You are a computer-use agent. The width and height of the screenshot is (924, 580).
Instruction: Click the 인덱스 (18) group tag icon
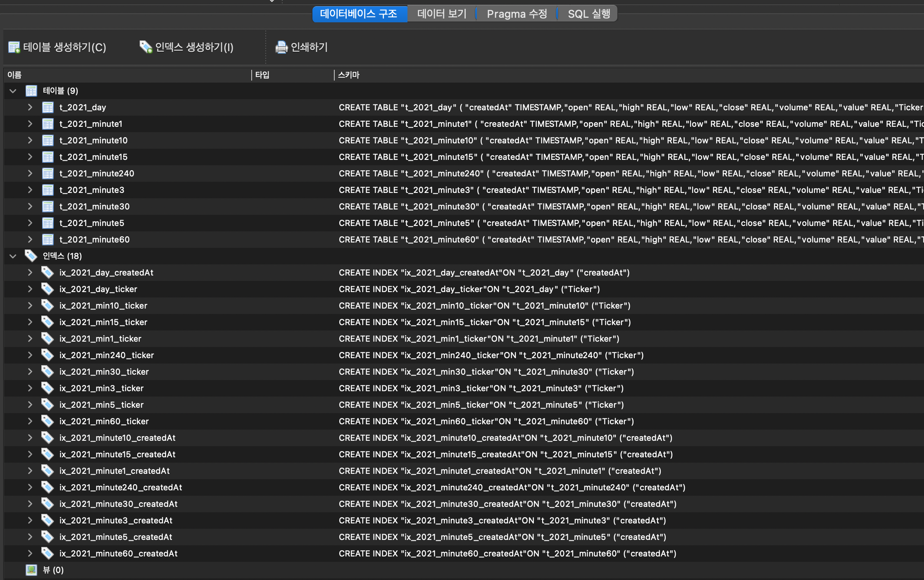[x=31, y=256]
